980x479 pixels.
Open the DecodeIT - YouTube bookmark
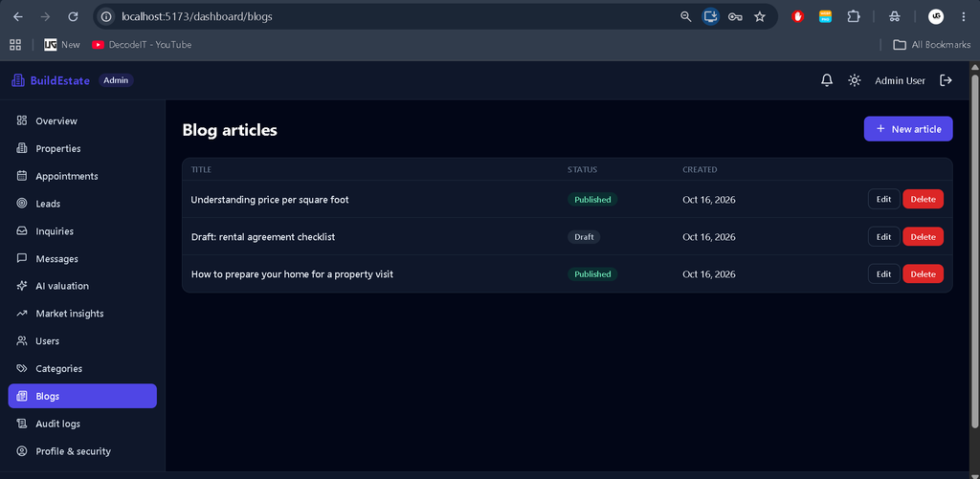[142, 44]
